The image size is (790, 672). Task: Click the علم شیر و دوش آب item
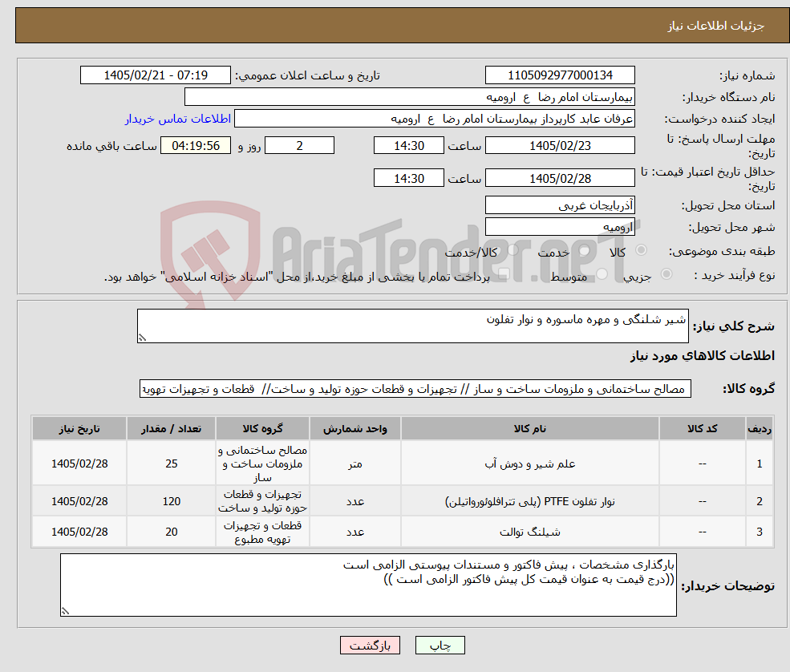tap(530, 464)
